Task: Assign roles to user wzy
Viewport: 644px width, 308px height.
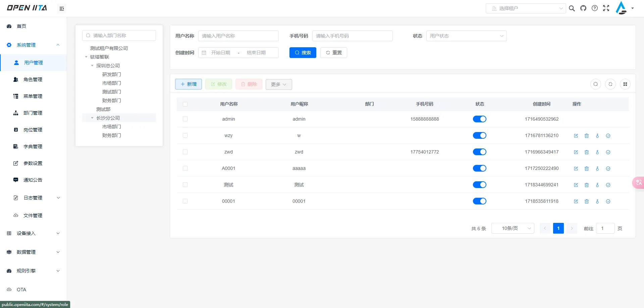Action: 608,136
